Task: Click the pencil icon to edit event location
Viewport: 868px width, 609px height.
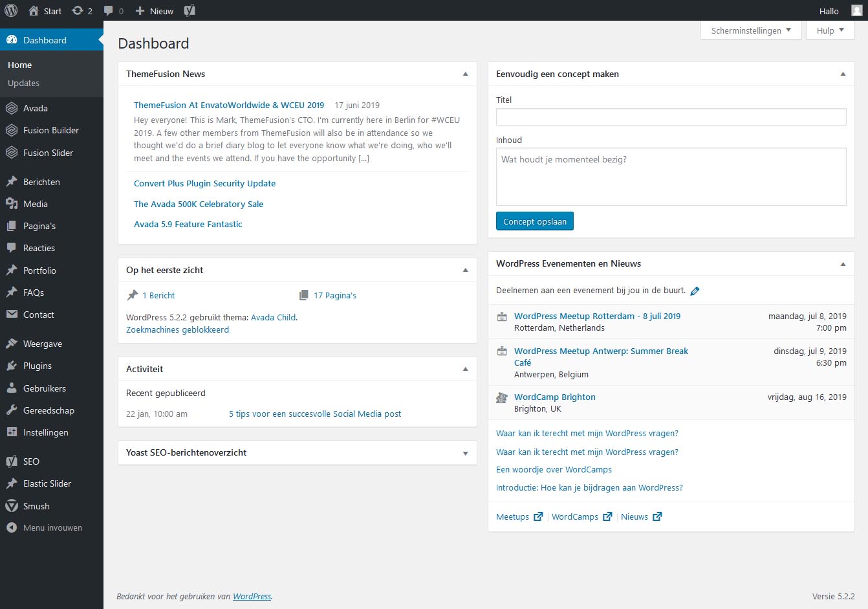Action: tap(695, 291)
